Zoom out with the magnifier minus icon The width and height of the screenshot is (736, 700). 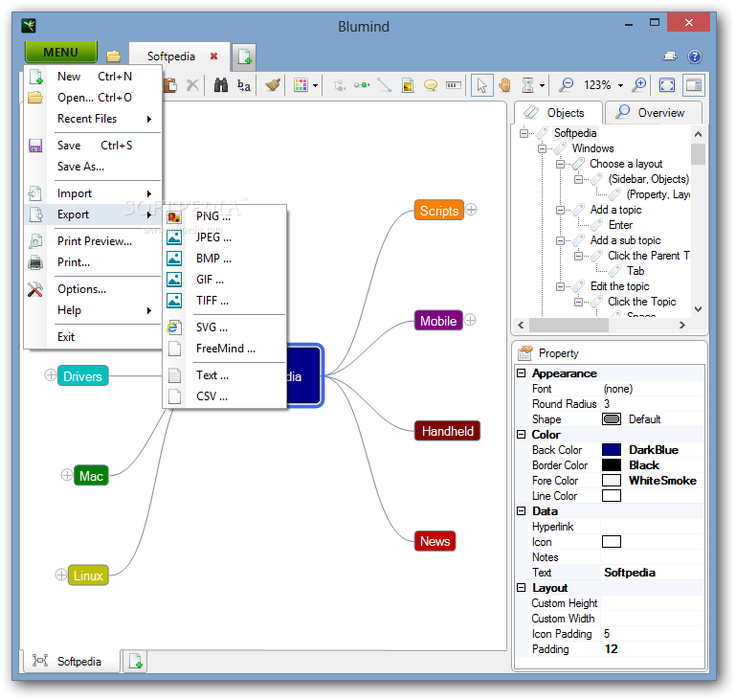pyautogui.click(x=566, y=85)
